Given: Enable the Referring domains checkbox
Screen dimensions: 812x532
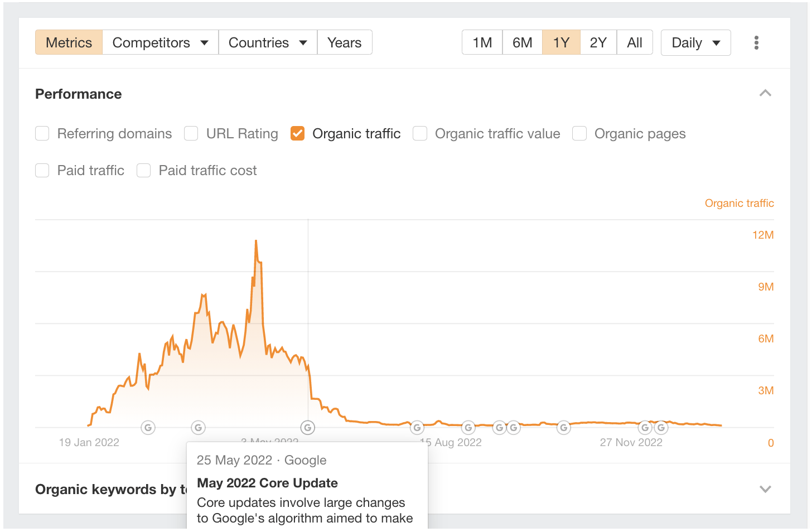Looking at the screenshot, I should pos(42,133).
